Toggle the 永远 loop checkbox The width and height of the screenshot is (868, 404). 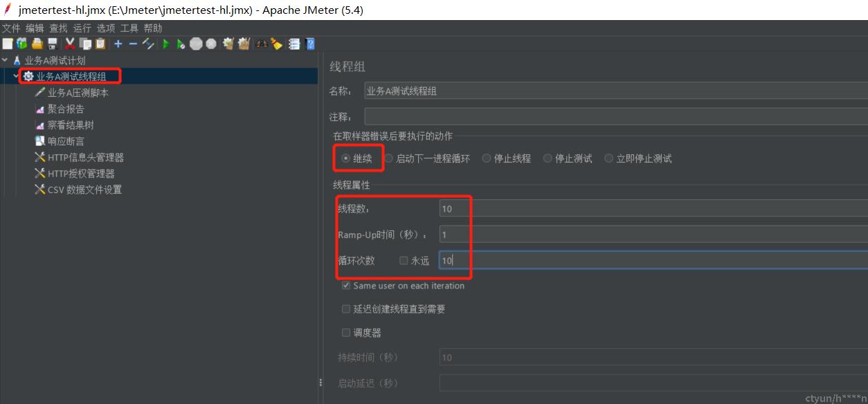pyautogui.click(x=404, y=261)
